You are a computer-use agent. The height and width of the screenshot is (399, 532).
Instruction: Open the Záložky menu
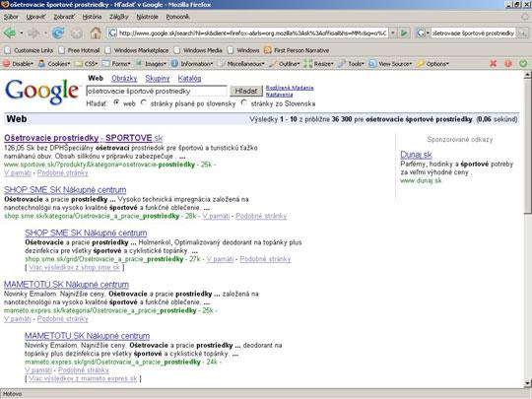(x=119, y=17)
